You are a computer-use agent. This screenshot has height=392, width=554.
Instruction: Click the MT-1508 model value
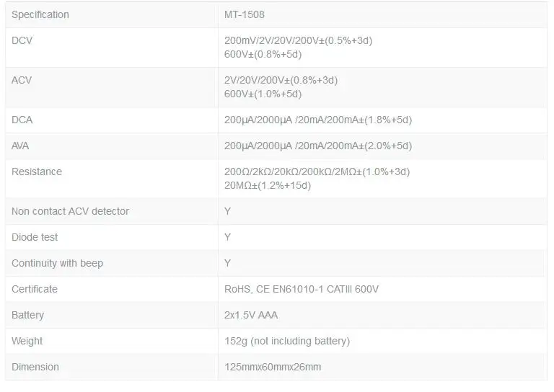tap(244, 15)
